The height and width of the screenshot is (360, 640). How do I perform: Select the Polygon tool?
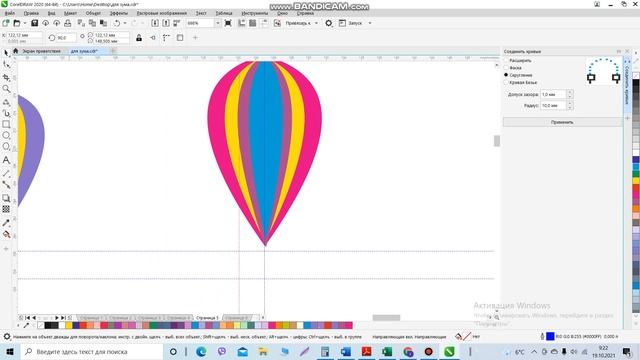[x=6, y=147]
